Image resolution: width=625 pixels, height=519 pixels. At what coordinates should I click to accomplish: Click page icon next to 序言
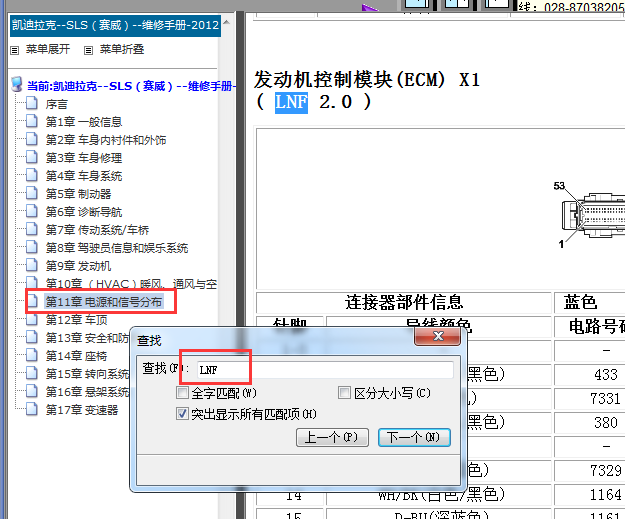[x=32, y=103]
